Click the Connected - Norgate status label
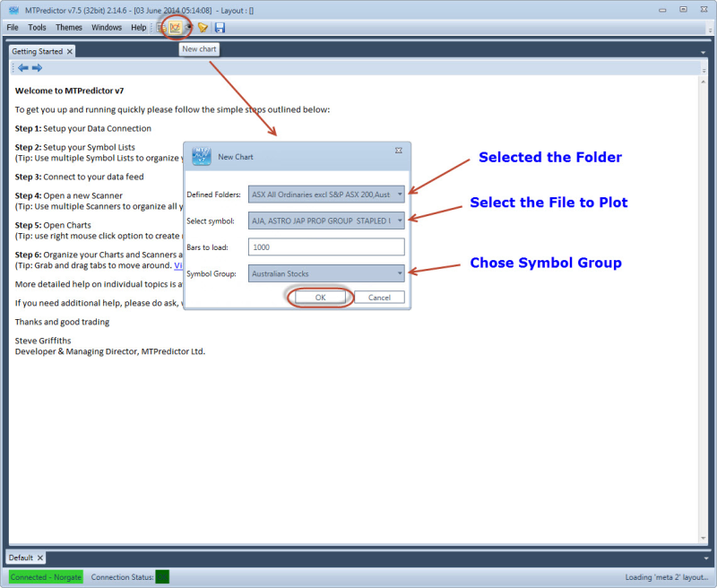717x588 pixels. 46,577
